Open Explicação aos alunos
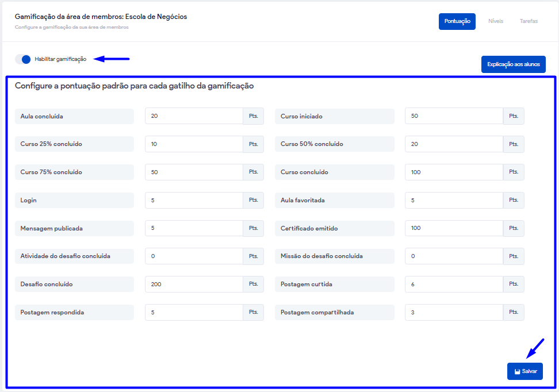 click(x=513, y=64)
